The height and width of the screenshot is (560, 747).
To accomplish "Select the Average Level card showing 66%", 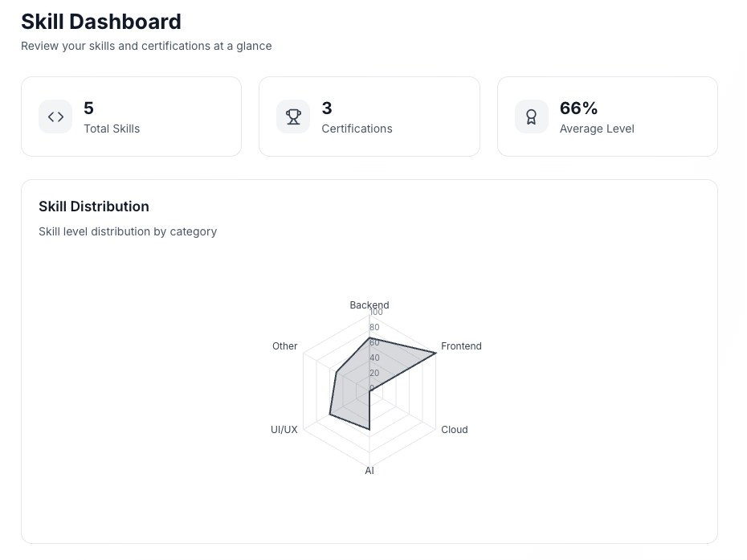I will [x=607, y=116].
